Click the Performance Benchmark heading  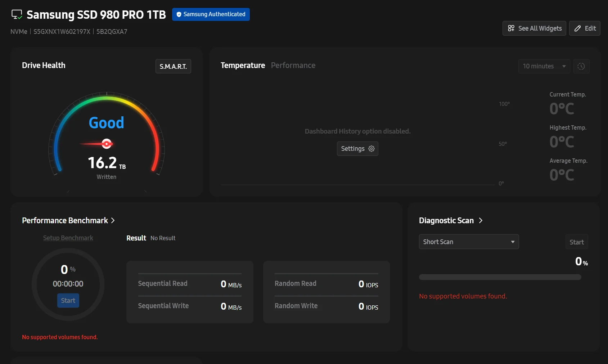pos(65,220)
